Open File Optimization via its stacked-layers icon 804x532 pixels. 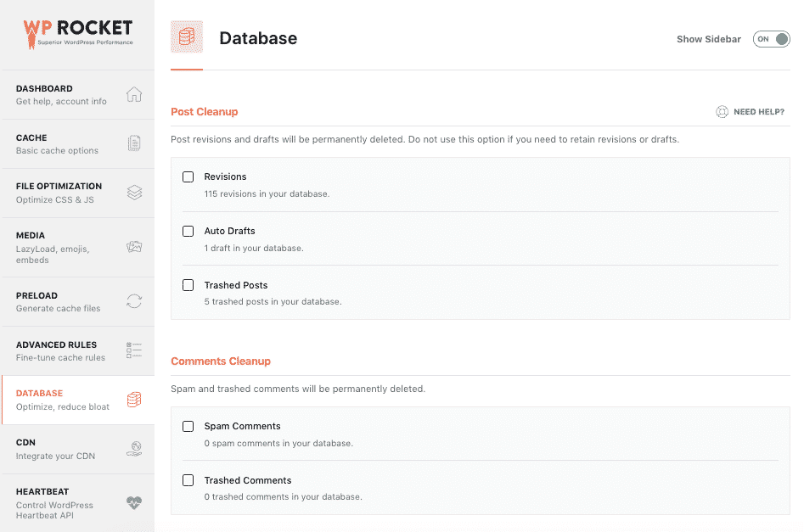pyautogui.click(x=134, y=193)
